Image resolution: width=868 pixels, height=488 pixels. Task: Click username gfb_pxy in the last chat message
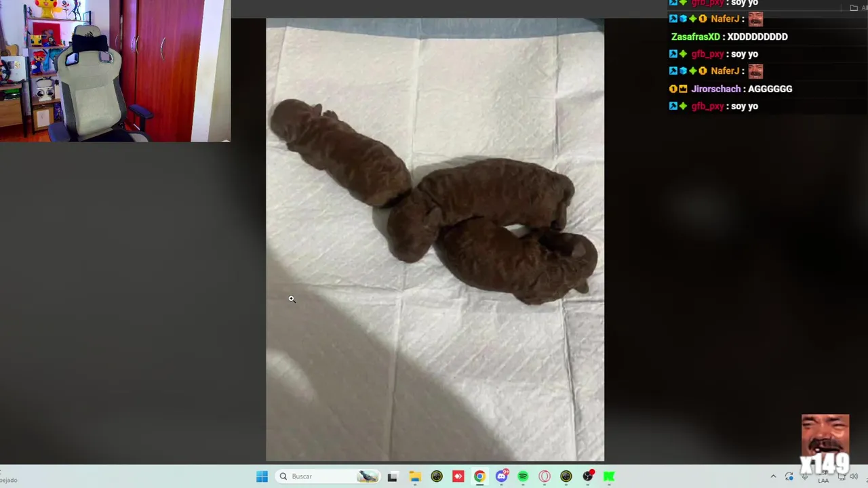click(707, 106)
